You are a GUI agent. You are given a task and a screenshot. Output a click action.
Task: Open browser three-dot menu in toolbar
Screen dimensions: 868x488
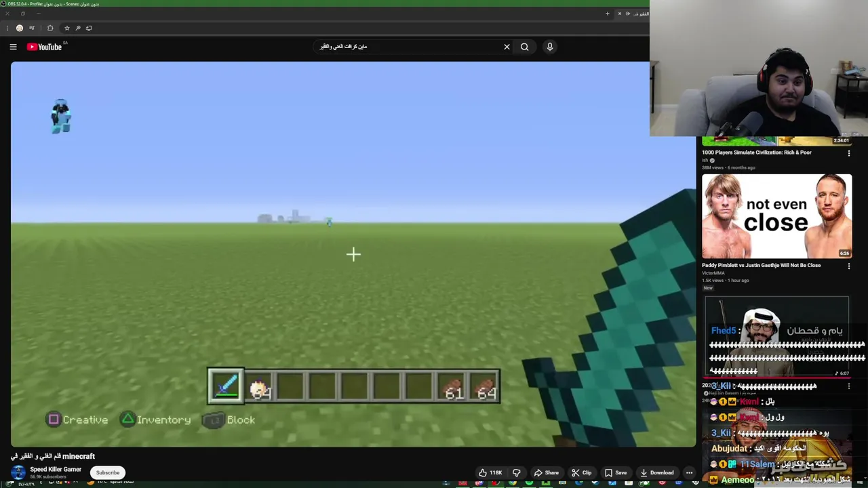[7, 28]
